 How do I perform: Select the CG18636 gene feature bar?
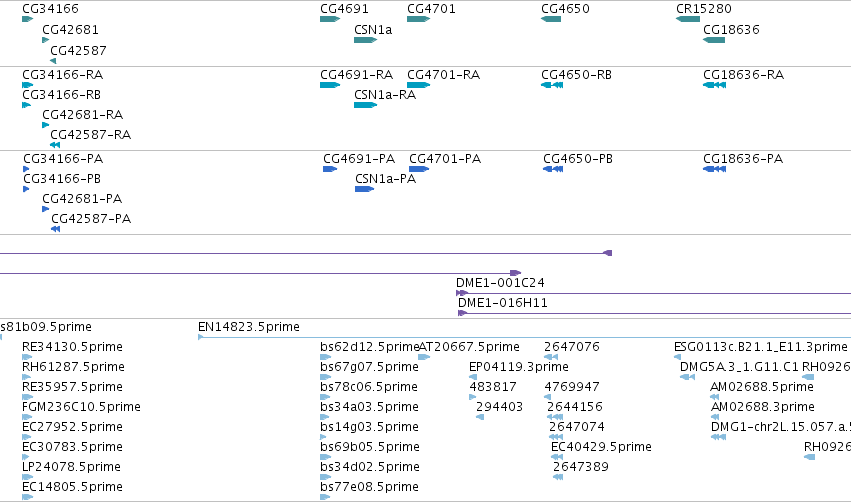pos(714,40)
